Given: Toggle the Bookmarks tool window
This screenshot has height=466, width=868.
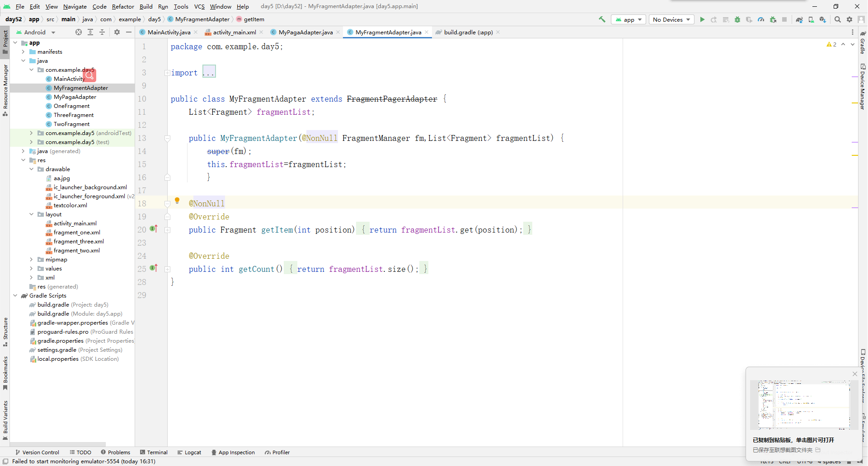Looking at the screenshot, I should click(x=5, y=373).
